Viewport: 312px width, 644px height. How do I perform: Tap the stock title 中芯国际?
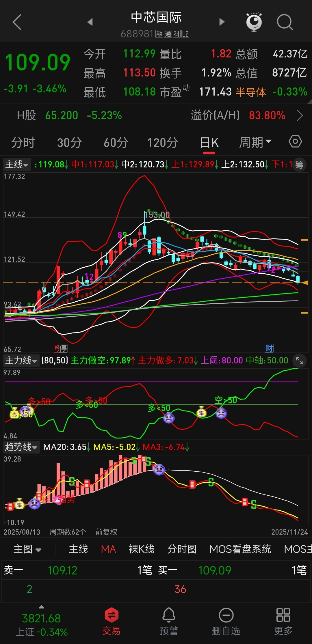click(x=156, y=17)
